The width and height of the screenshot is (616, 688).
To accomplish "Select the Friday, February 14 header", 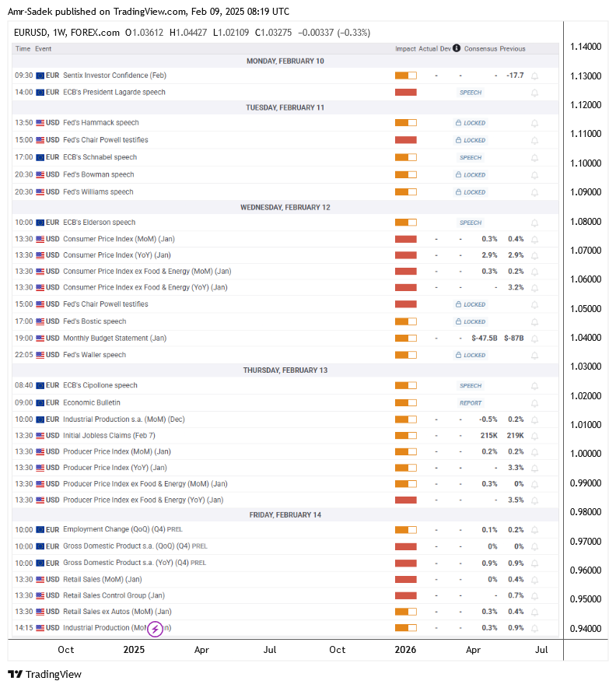I will click(x=285, y=514).
